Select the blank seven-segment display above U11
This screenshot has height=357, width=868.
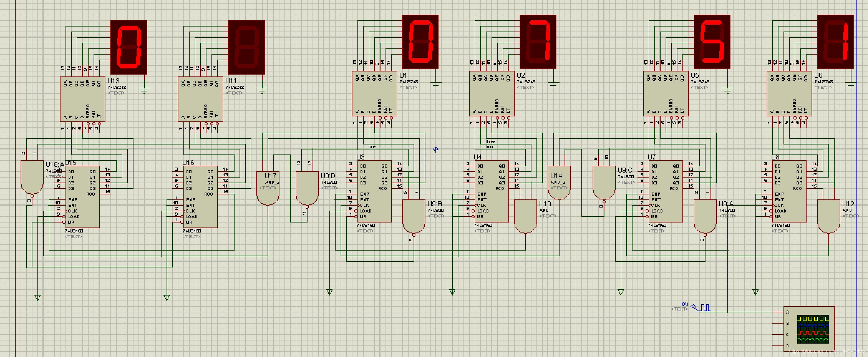247,47
